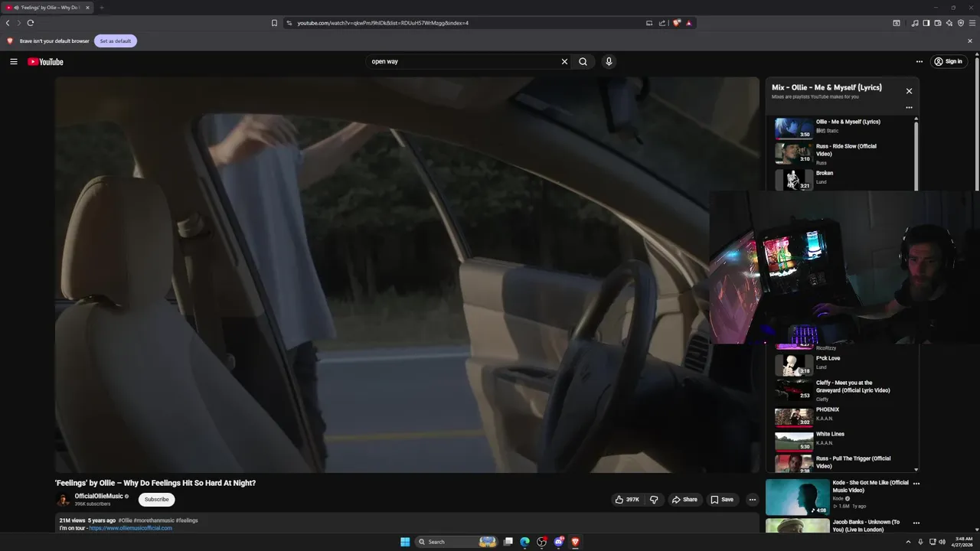980x551 pixels.
Task: Open 'Jacob Banks - Unknown' recommended video
Action: [x=838, y=527]
